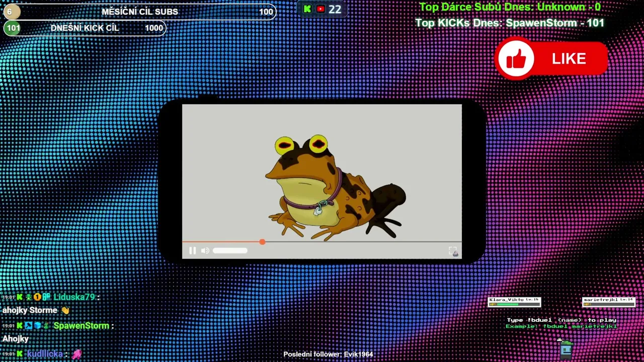Click the orange playback progress handle
This screenshot has height=362, width=644.
[x=262, y=242]
